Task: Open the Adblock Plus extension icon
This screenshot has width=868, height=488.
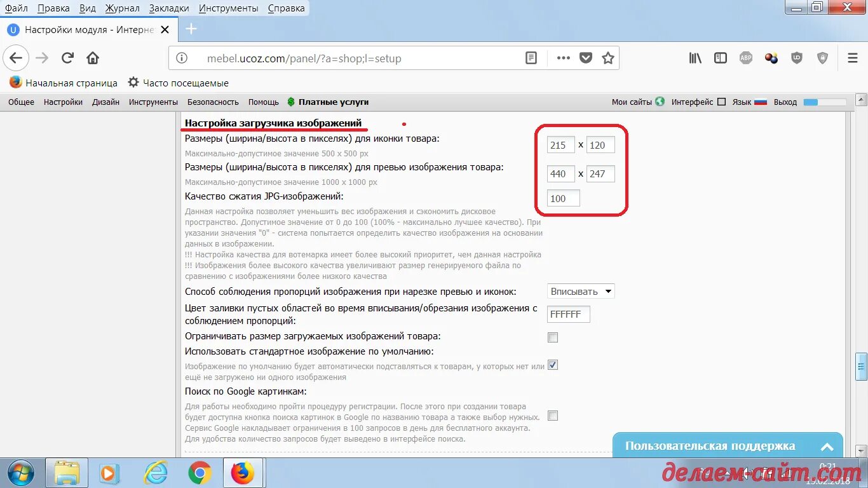Action: [x=746, y=58]
